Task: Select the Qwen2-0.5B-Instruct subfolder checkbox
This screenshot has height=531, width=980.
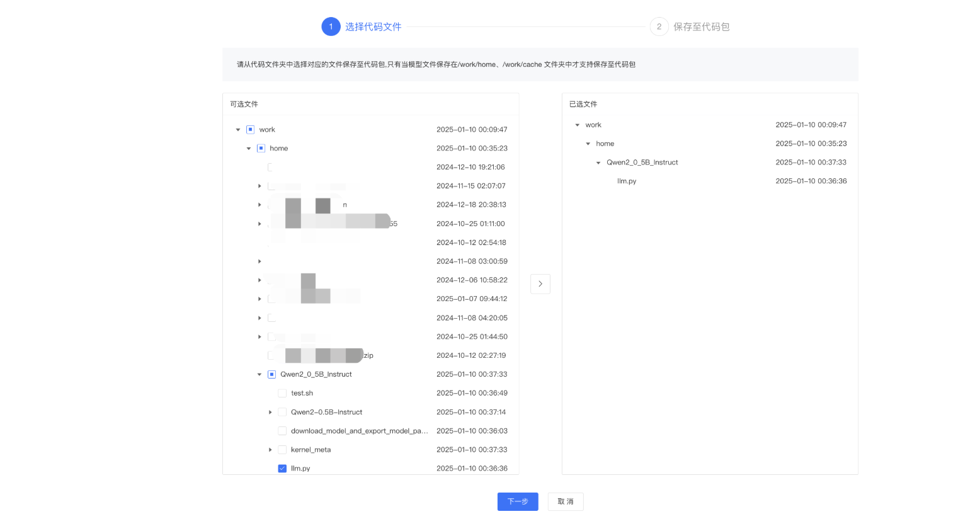Action: coord(282,412)
